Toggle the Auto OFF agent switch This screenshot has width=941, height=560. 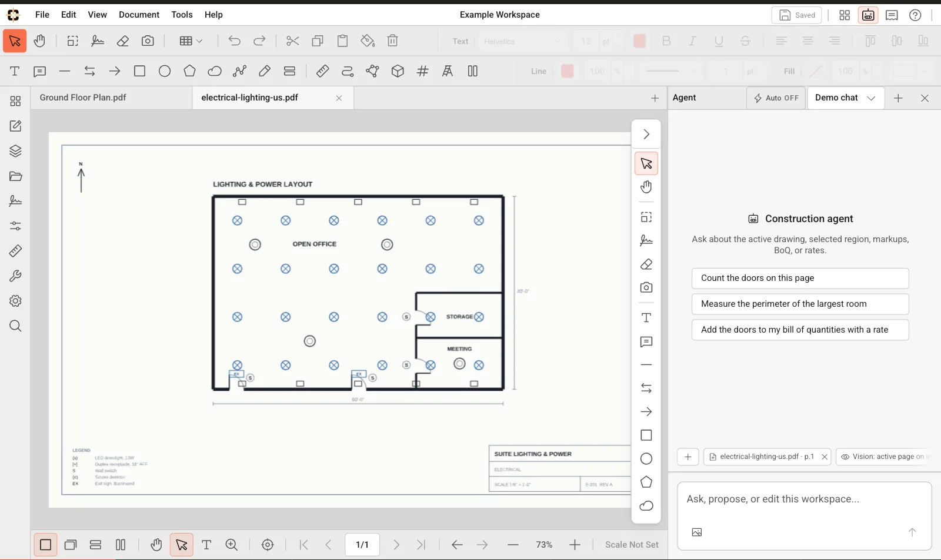[776, 98]
